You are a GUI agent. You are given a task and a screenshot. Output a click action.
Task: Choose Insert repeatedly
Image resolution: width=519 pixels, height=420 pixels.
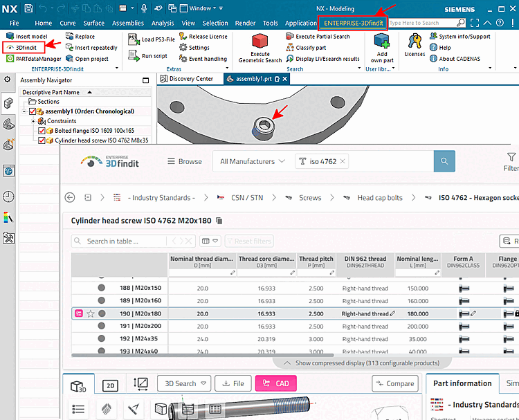(91, 48)
